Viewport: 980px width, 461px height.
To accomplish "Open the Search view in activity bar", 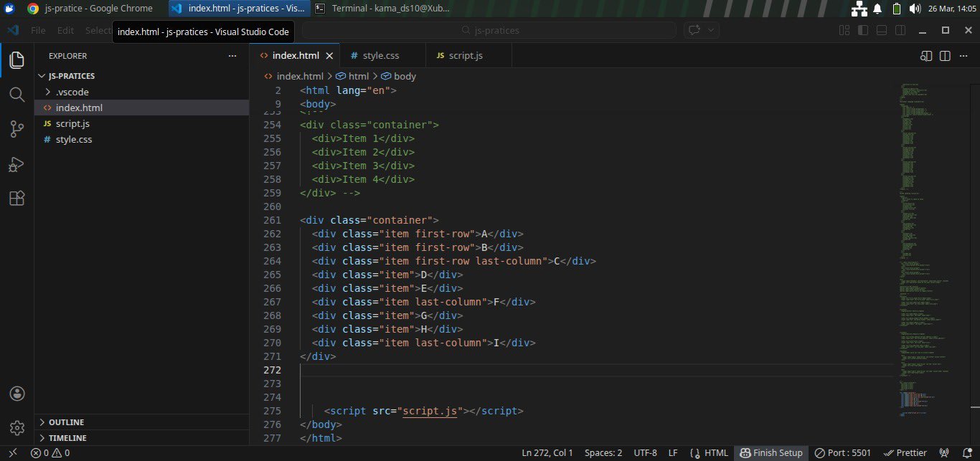I will [x=17, y=95].
